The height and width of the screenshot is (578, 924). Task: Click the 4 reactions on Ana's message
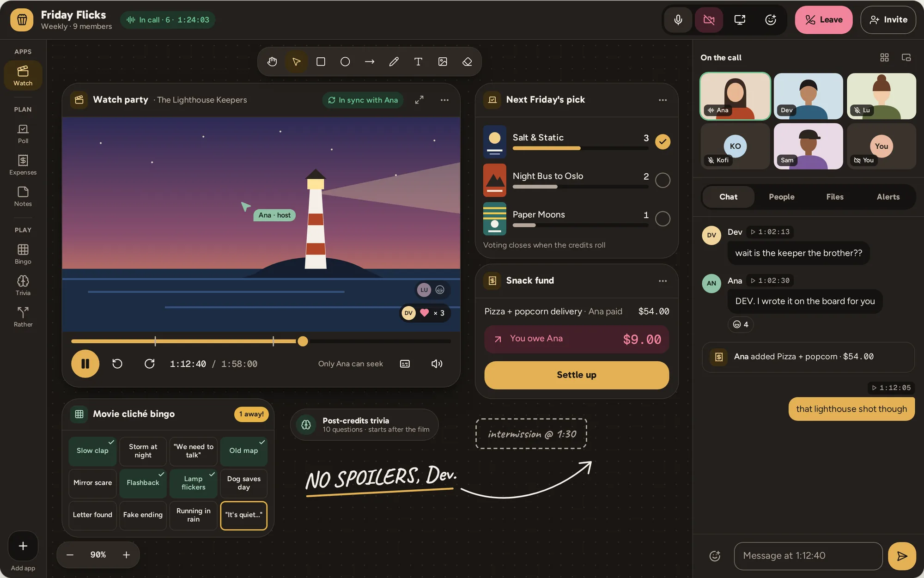(741, 324)
